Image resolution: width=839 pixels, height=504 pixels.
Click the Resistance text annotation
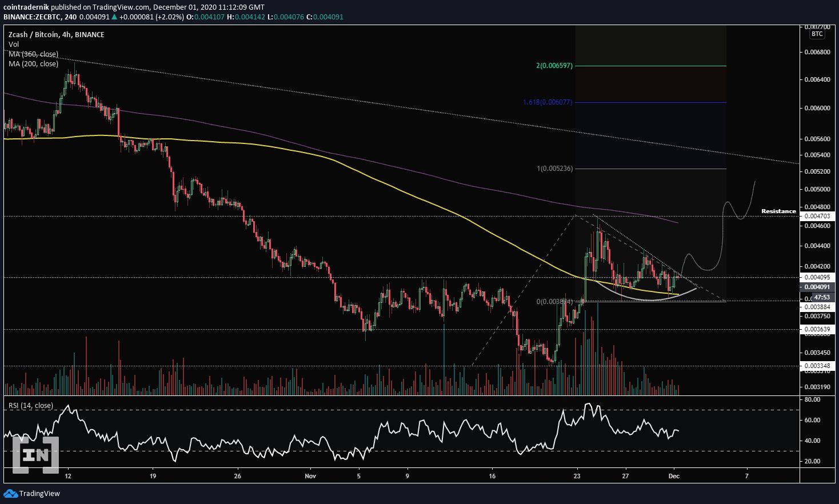coord(778,211)
